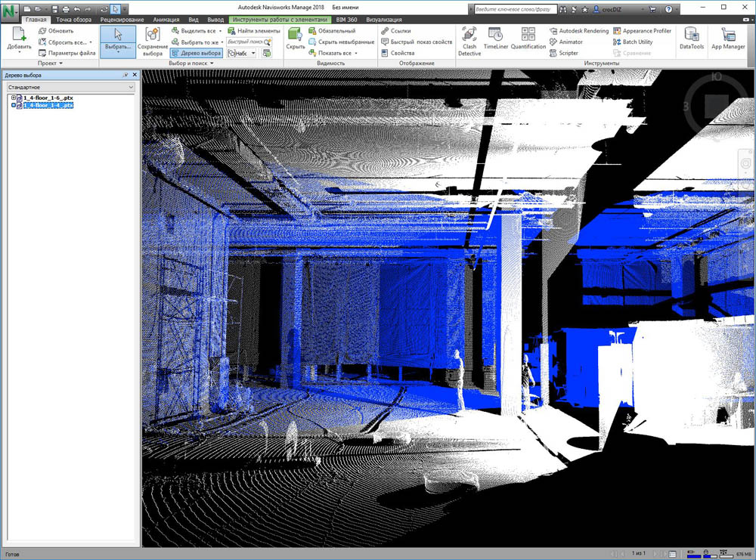This screenshot has height=560, width=756.
Task: Open the Выделить все dropdown
Action: [197, 31]
